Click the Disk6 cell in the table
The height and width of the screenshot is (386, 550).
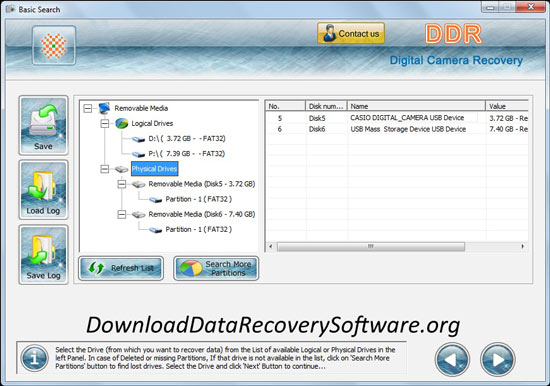click(x=317, y=129)
